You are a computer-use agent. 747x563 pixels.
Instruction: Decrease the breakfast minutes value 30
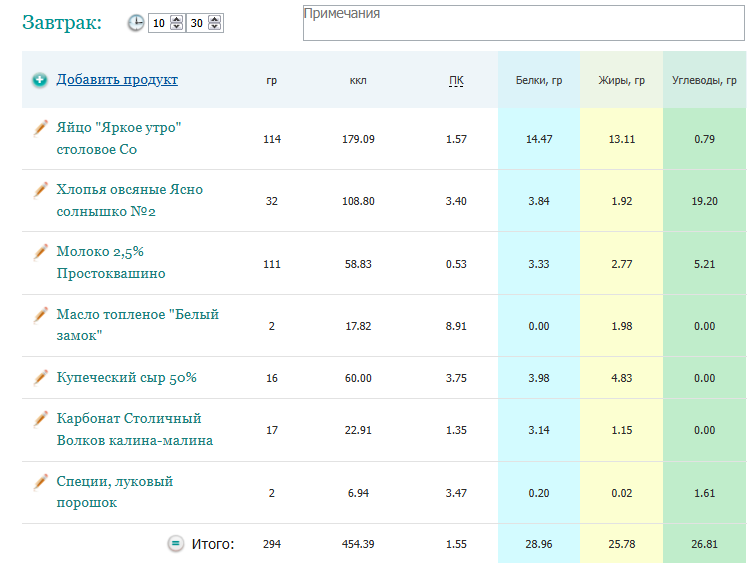[215, 27]
